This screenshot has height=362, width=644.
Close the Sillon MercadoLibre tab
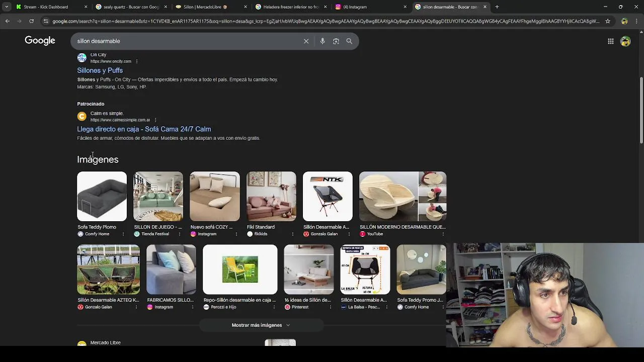246,7
